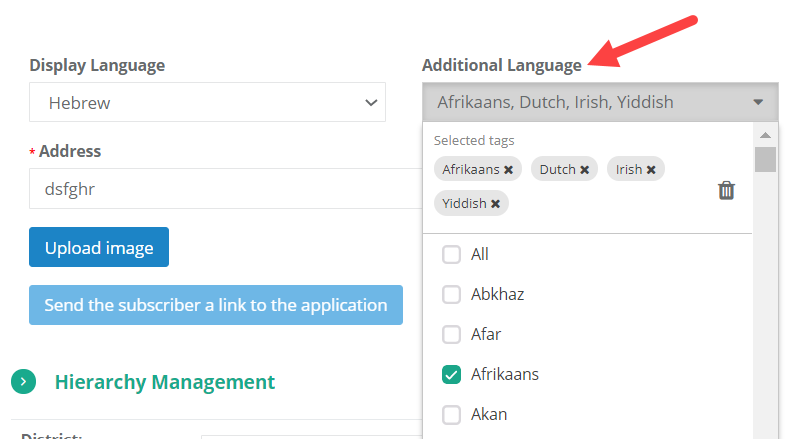Remove the Afrikaans tag
Image resolution: width=800 pixels, height=439 pixels.
[508, 170]
